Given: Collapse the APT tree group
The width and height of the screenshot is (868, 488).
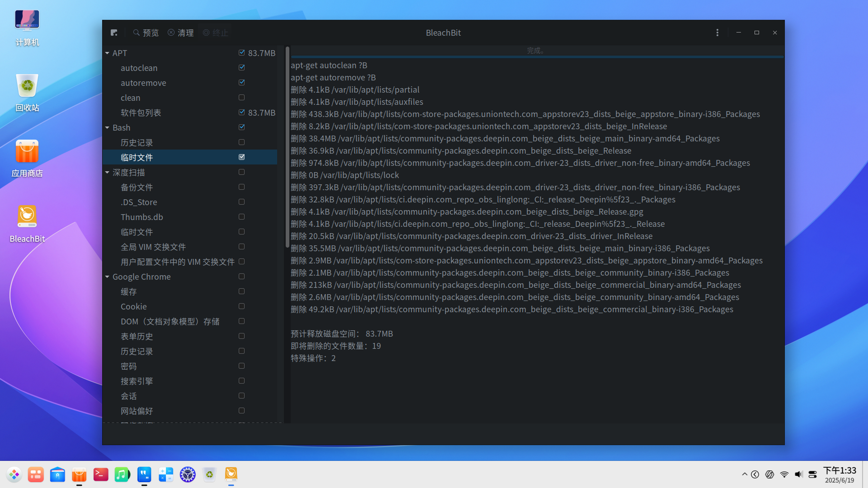Looking at the screenshot, I should tap(108, 53).
